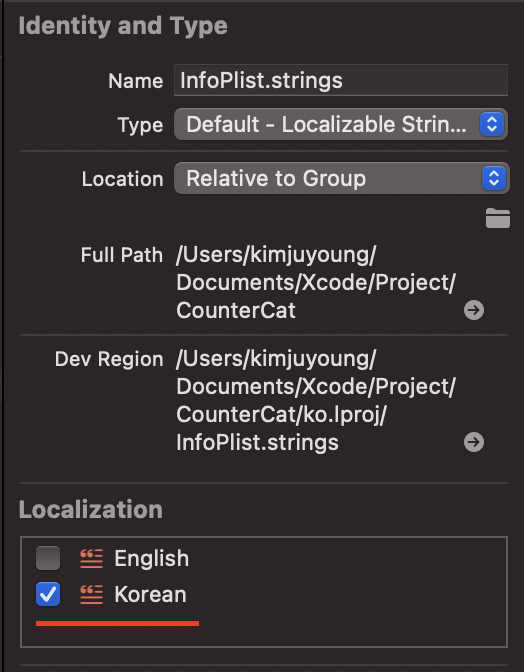The image size is (524, 672).
Task: Click the Korean strings file icon
Action: [91, 594]
